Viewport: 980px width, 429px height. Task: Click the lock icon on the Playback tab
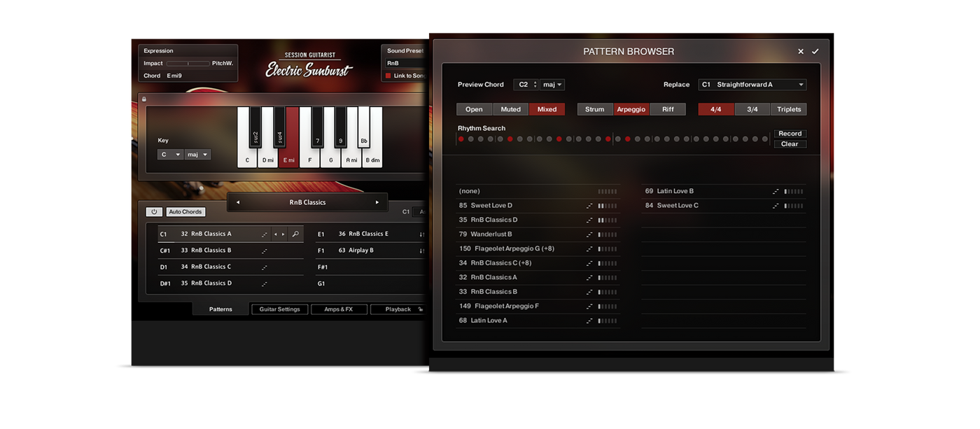click(421, 309)
